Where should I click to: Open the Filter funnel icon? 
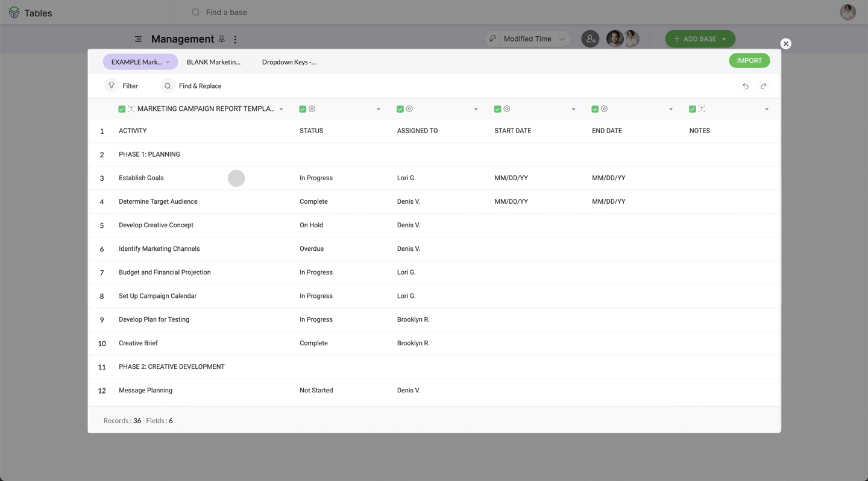pos(112,86)
